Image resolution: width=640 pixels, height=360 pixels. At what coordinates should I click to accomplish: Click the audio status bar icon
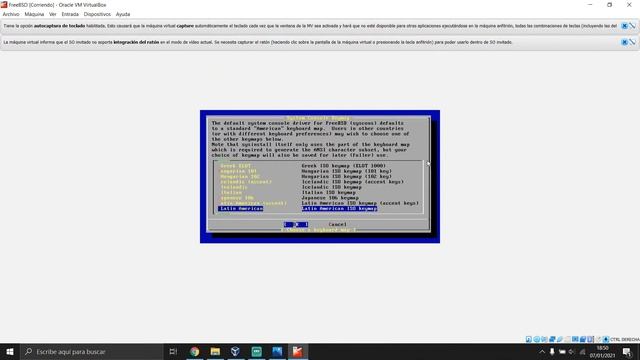tap(544, 339)
